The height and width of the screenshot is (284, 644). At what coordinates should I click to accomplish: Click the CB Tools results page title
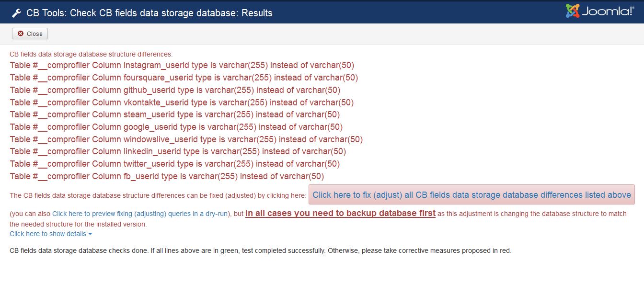pos(149,13)
